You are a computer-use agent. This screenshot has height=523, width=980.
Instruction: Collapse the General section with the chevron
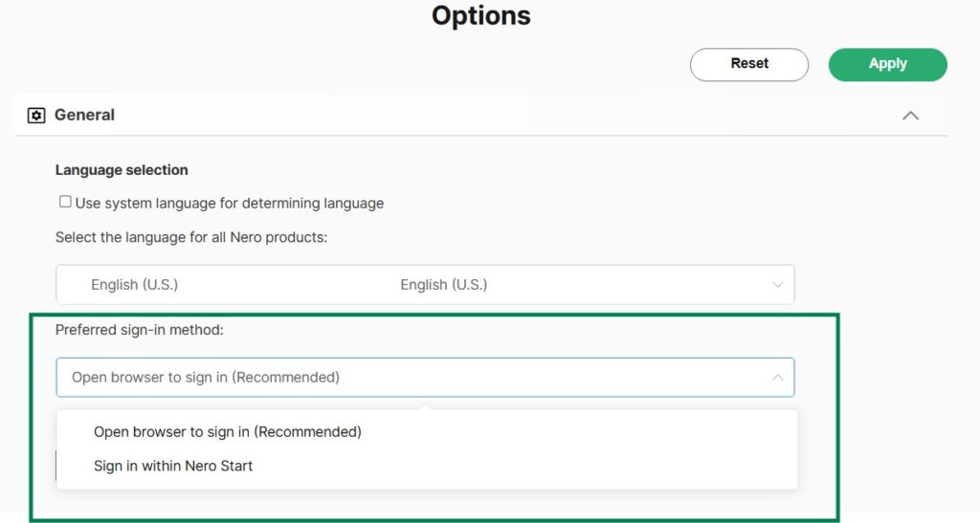pyautogui.click(x=910, y=116)
